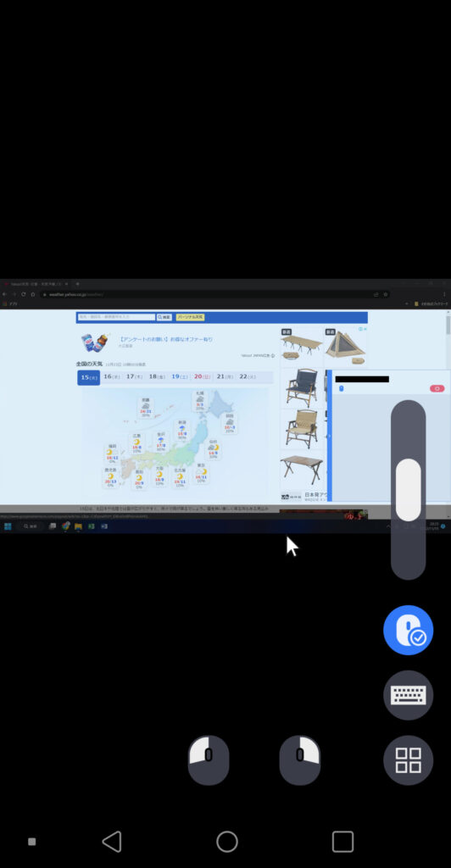
Task: Open アプリ in the bookmarks bar
Action: (x=8, y=304)
